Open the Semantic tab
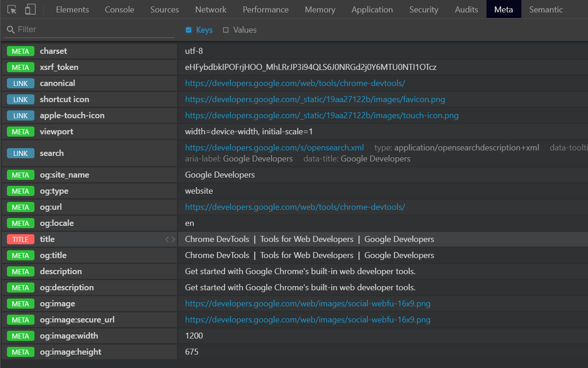The image size is (588, 368). pos(546,9)
